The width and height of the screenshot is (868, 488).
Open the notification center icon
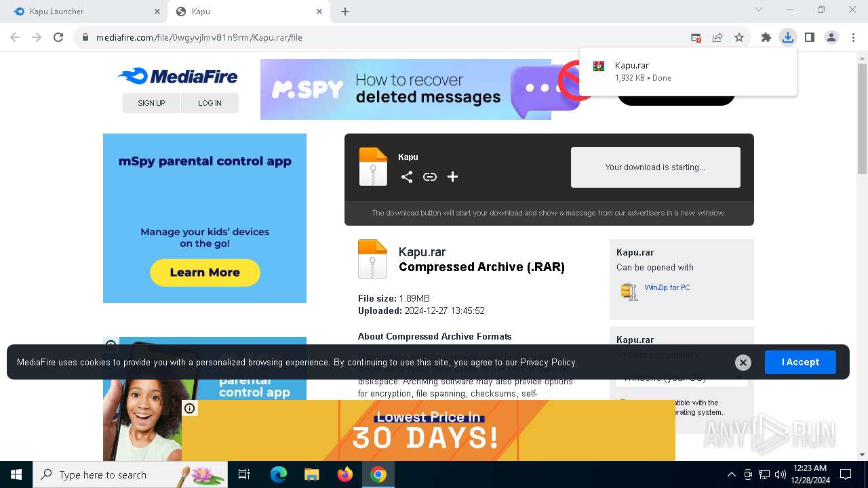click(x=846, y=474)
